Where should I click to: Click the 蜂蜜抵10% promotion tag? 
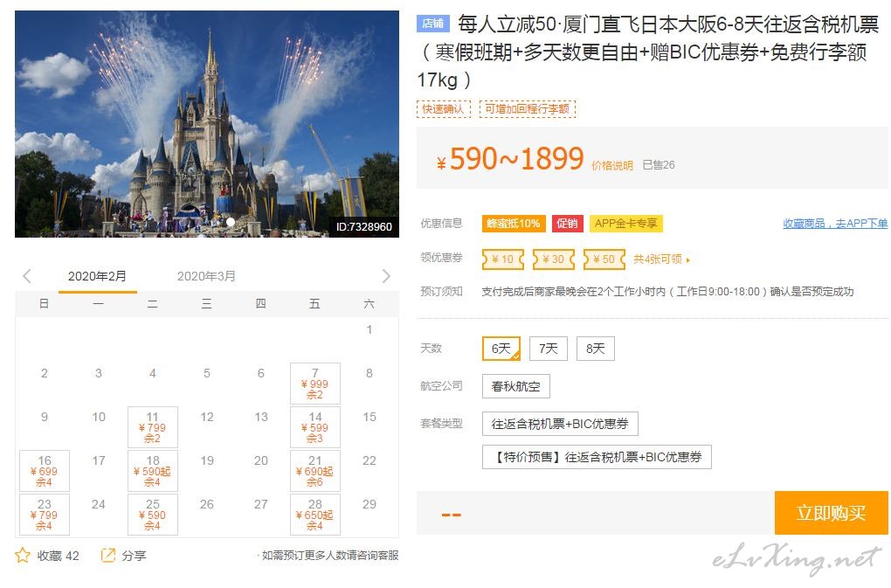(x=514, y=224)
